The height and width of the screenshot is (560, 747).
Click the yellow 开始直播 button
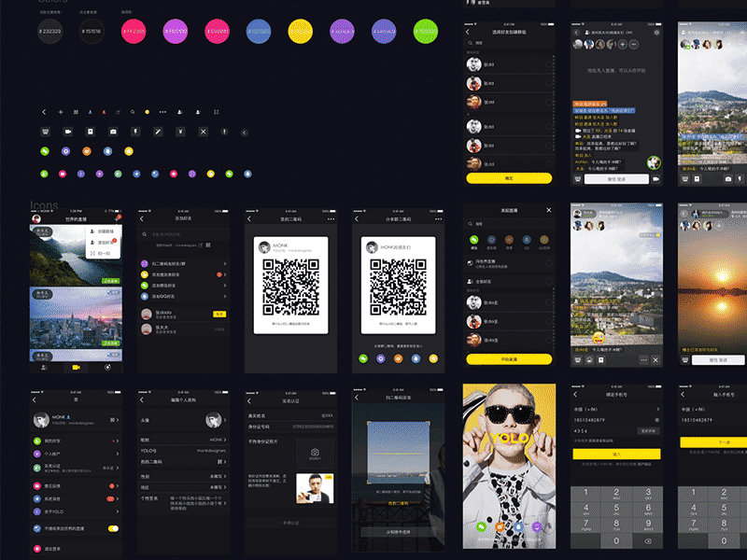[x=509, y=359]
